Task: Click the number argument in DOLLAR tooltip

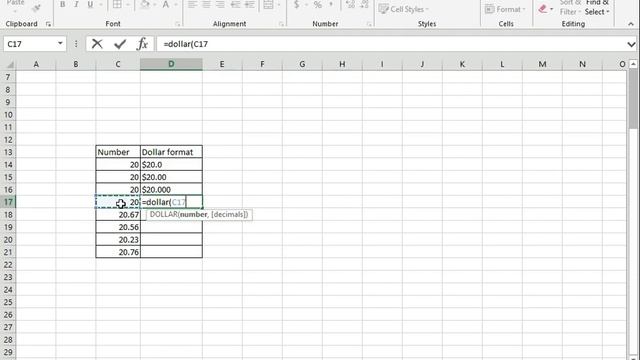Action: 193,214
